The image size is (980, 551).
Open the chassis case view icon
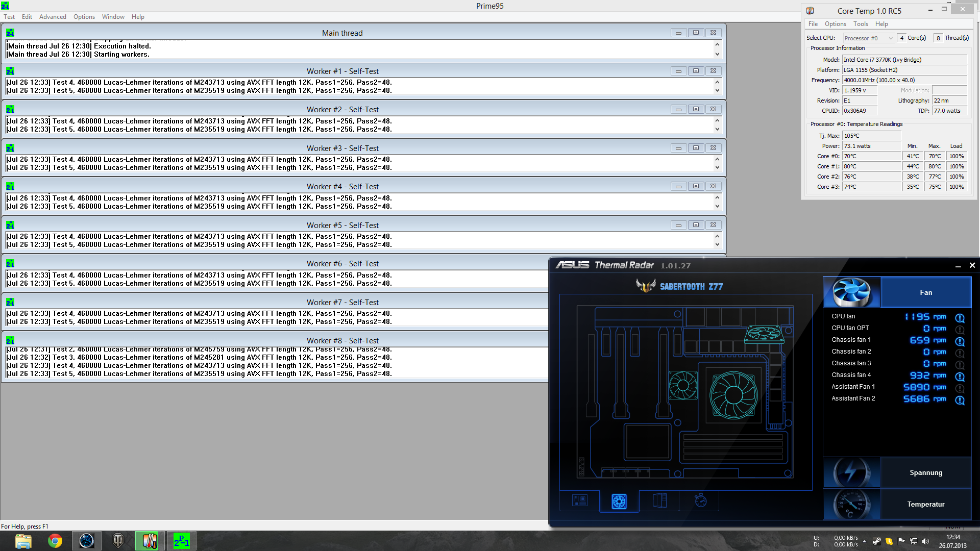pos(659,501)
